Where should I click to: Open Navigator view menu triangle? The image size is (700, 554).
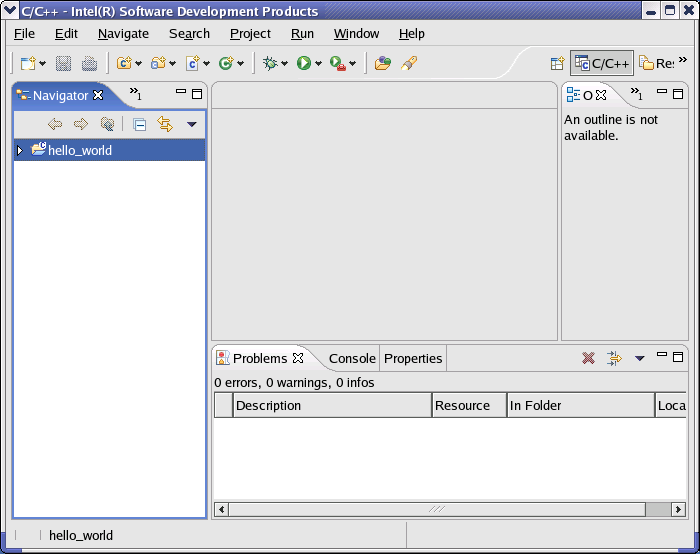pyautogui.click(x=192, y=125)
